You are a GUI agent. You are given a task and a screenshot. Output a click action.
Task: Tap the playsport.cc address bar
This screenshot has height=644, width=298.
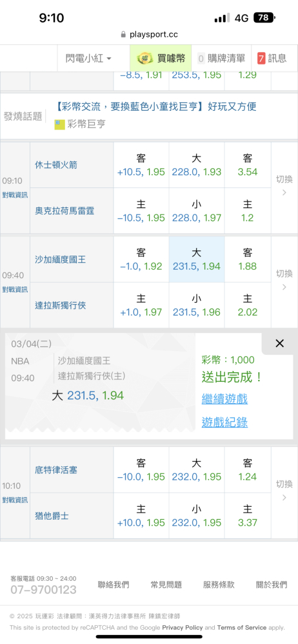[x=149, y=35]
